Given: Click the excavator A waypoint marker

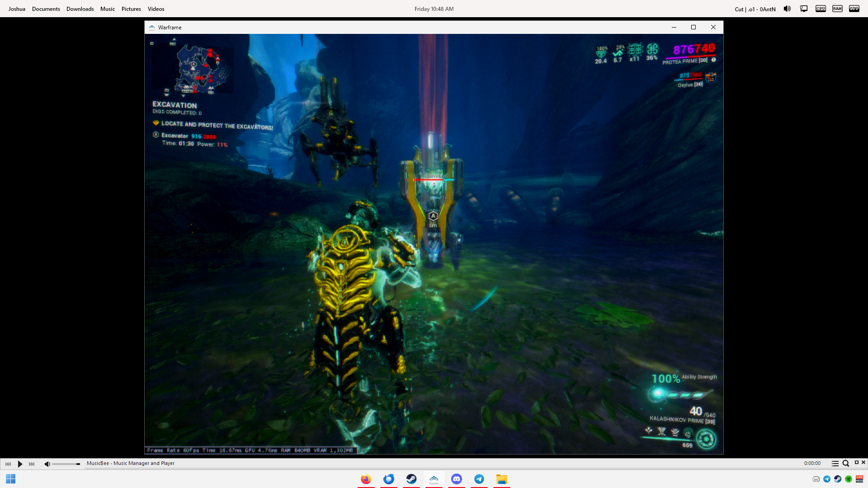Looking at the screenshot, I should (433, 216).
